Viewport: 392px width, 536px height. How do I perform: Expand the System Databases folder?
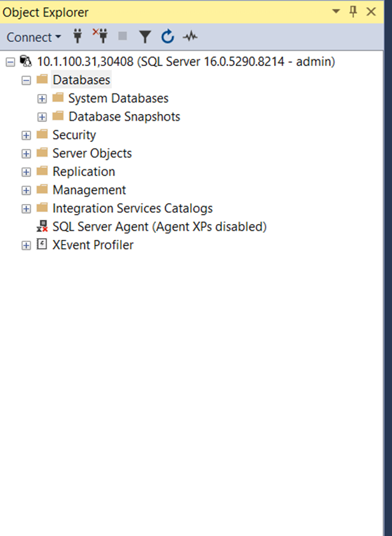tap(42, 99)
